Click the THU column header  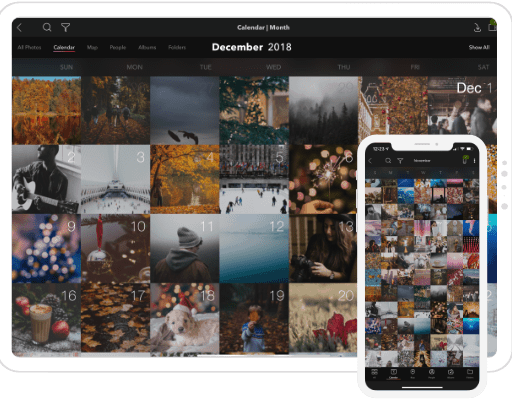point(344,67)
